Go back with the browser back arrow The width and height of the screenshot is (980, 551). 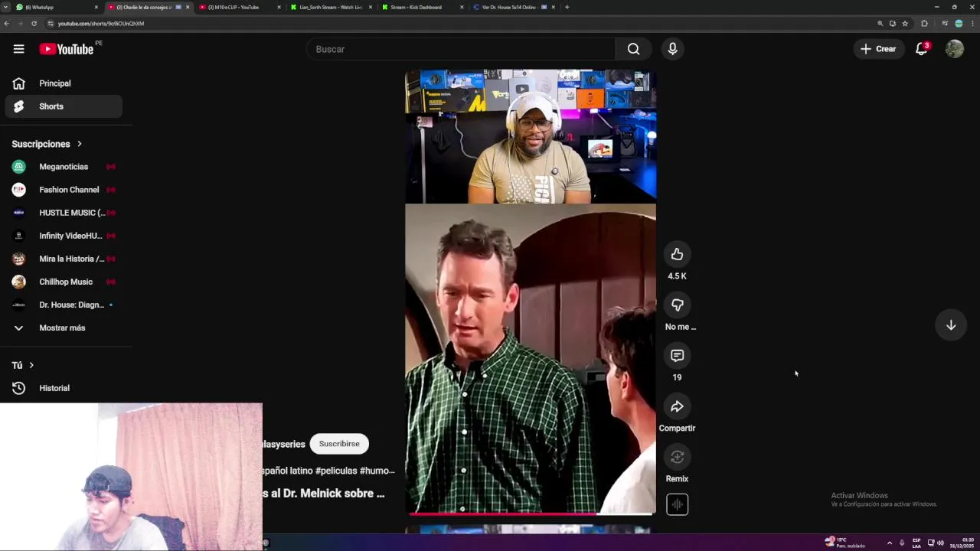[7, 24]
